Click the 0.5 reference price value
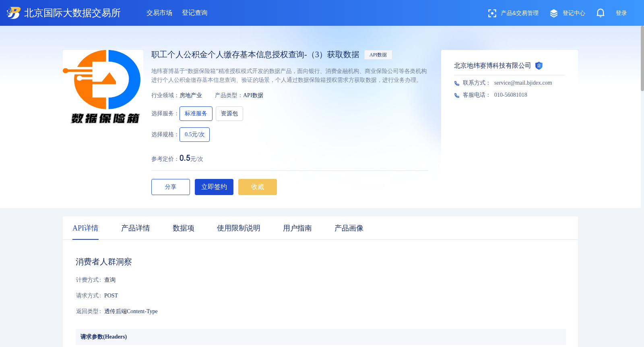 (x=185, y=158)
